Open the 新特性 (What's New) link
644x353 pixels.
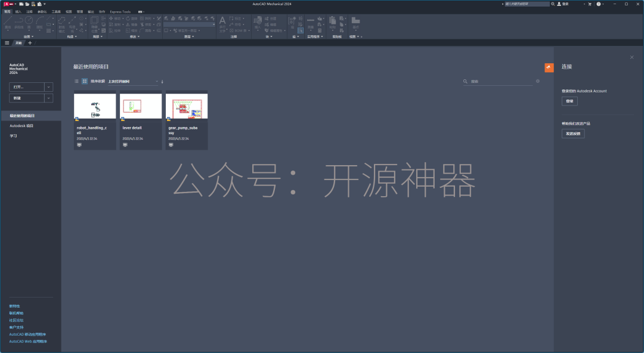click(14, 306)
